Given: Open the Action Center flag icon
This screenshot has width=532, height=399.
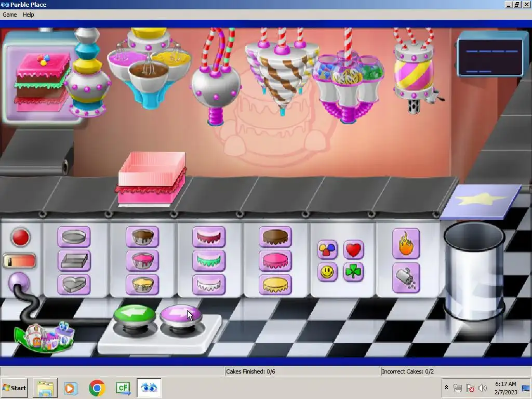Looking at the screenshot, I should point(470,388).
